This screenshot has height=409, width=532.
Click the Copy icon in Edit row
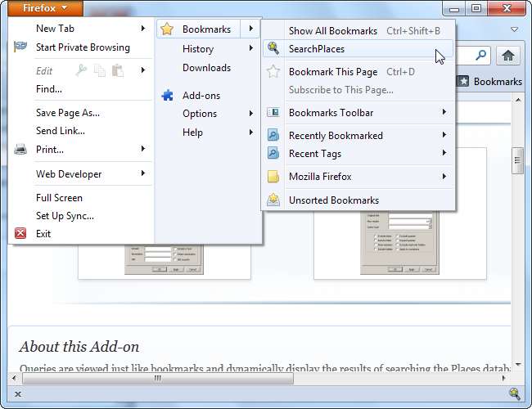coord(99,70)
